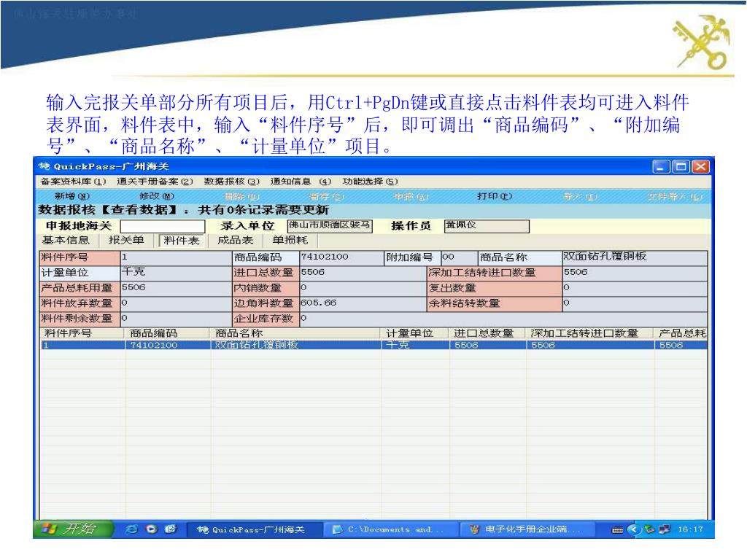Open the 数据报核 (3) menu
This screenshot has height=560, width=747.
(x=231, y=182)
